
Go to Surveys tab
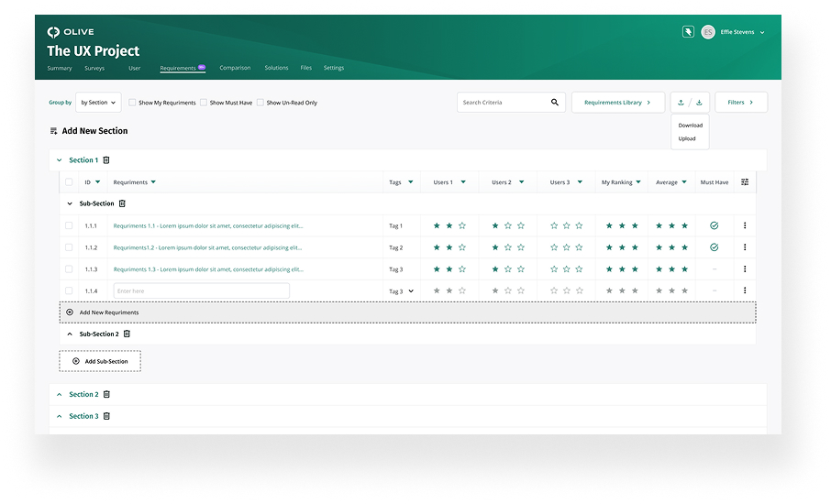click(x=94, y=69)
